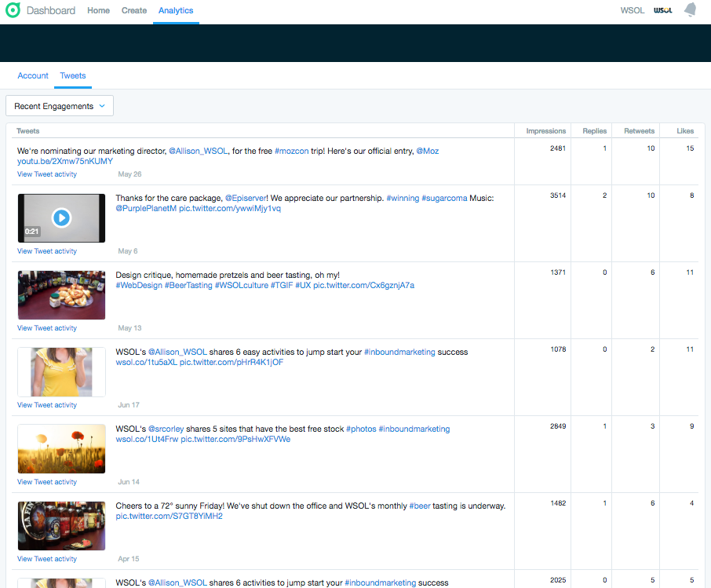This screenshot has width=711, height=588.
Task: Click the #UX hashtag
Action: point(303,286)
